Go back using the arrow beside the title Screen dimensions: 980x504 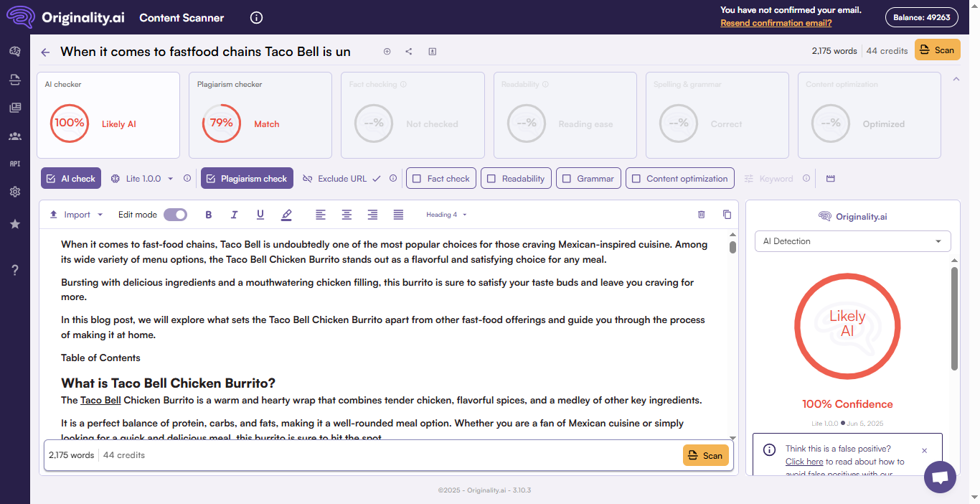click(46, 52)
